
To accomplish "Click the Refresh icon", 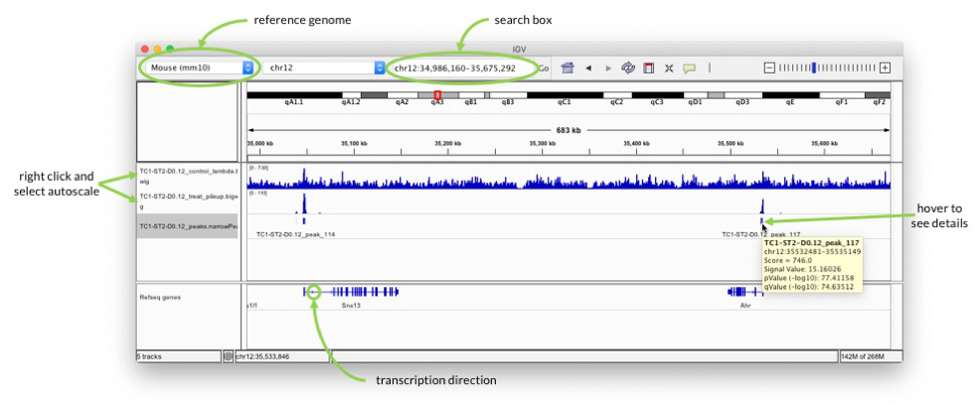I will 627,68.
